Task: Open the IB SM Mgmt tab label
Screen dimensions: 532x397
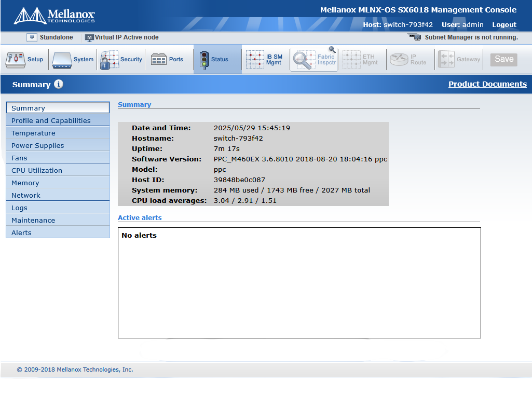Action: 274,60
